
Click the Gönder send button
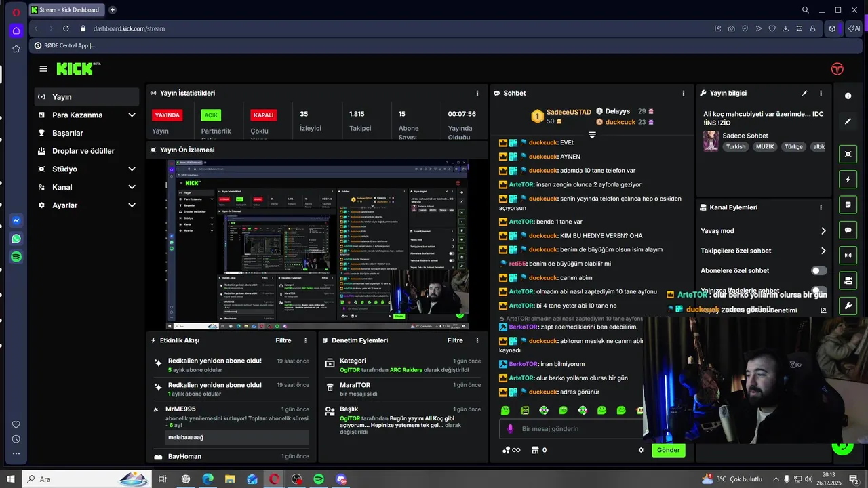click(668, 450)
